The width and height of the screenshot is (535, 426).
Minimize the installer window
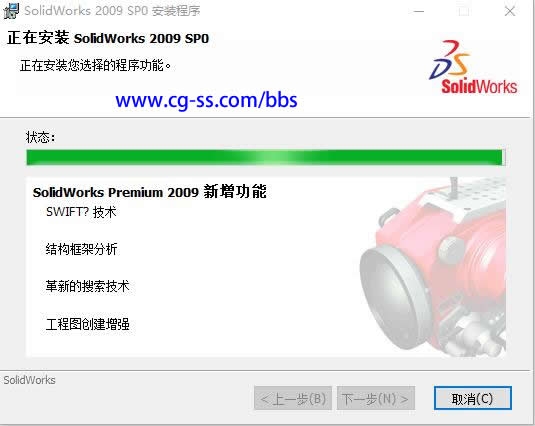419,11
